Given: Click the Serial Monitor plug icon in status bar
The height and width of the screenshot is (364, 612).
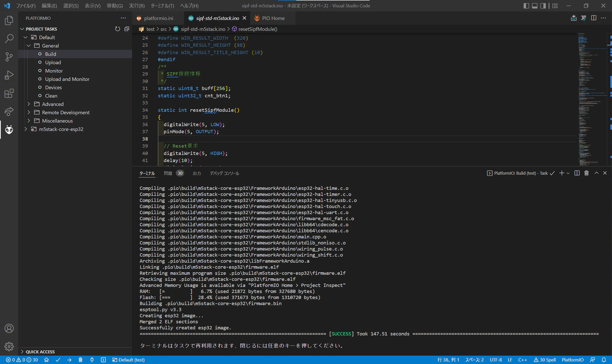Looking at the screenshot, I should 92,360.
